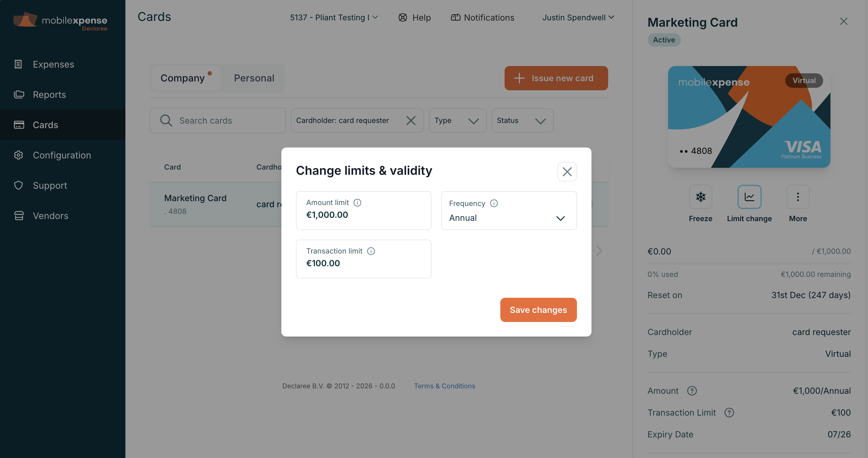This screenshot has width=868, height=458.
Task: Click the Transaction limit input field
Action: (x=363, y=259)
